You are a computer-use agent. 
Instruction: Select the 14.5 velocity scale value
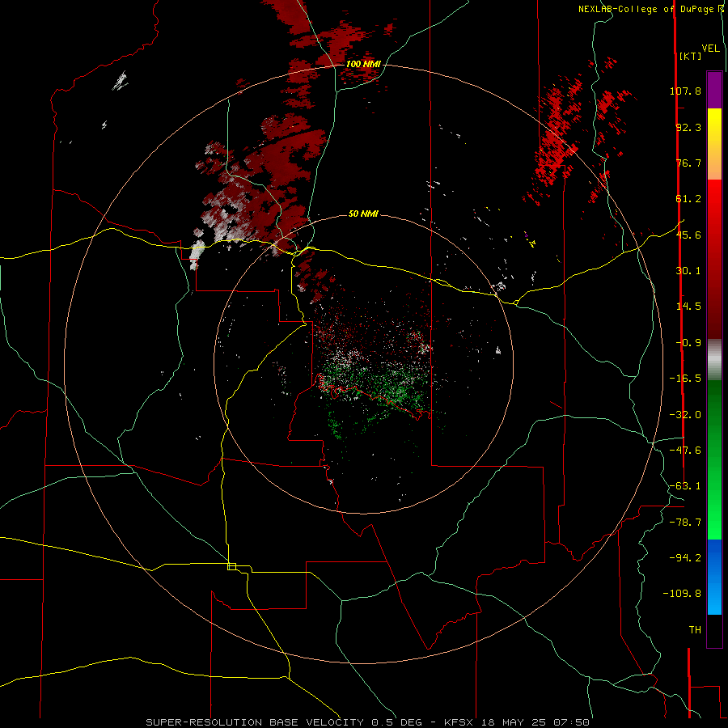pyautogui.click(x=688, y=307)
